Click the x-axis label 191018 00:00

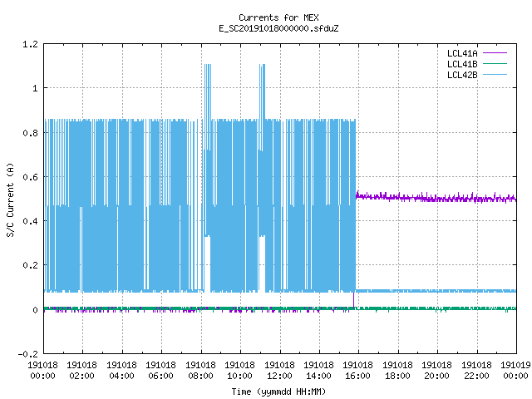(x=42, y=371)
